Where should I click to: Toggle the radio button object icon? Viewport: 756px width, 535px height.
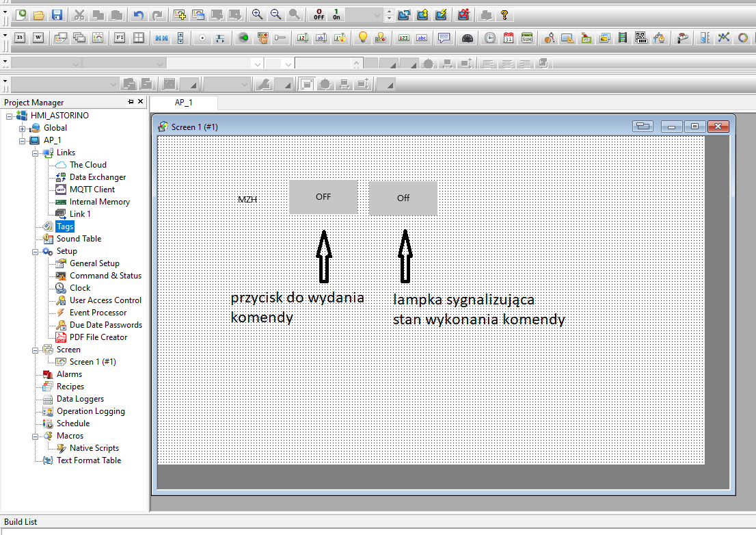pyautogui.click(x=202, y=38)
